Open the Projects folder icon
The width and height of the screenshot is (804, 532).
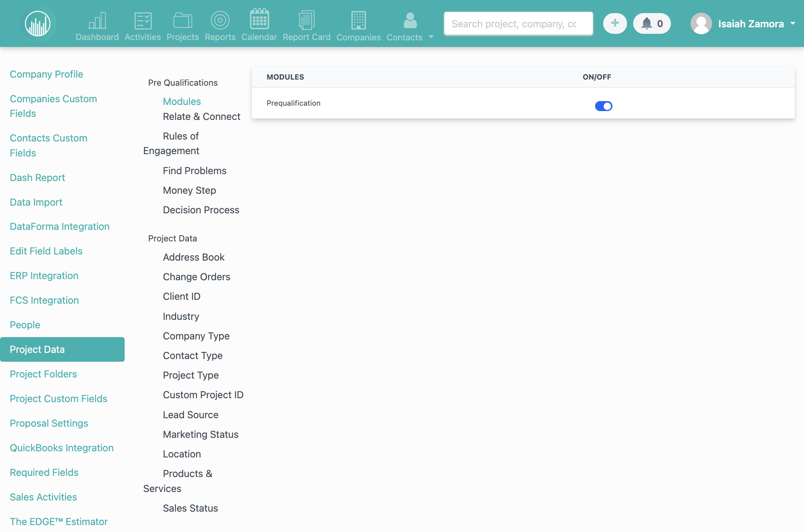(x=183, y=20)
